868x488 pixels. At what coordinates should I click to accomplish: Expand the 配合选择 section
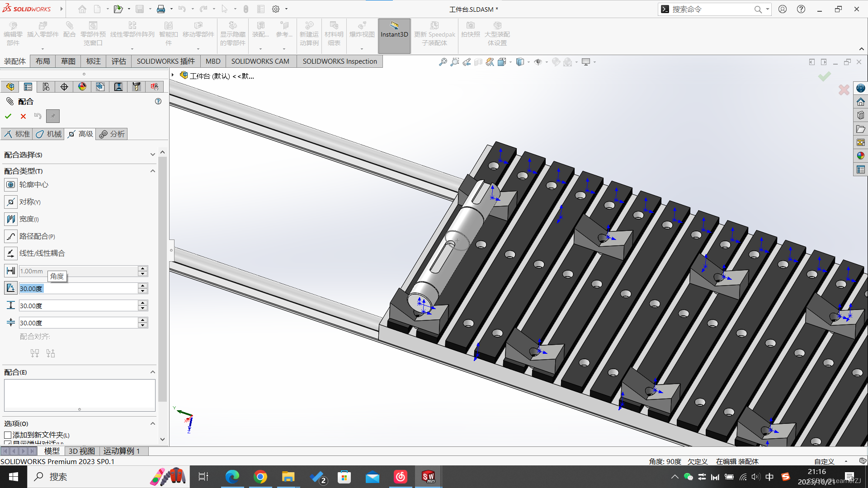click(x=152, y=155)
